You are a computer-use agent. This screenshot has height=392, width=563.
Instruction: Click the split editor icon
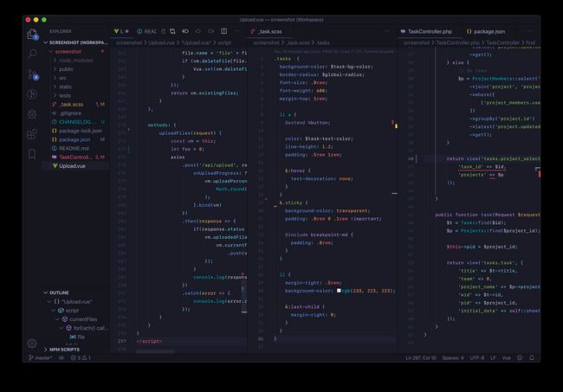click(x=223, y=30)
